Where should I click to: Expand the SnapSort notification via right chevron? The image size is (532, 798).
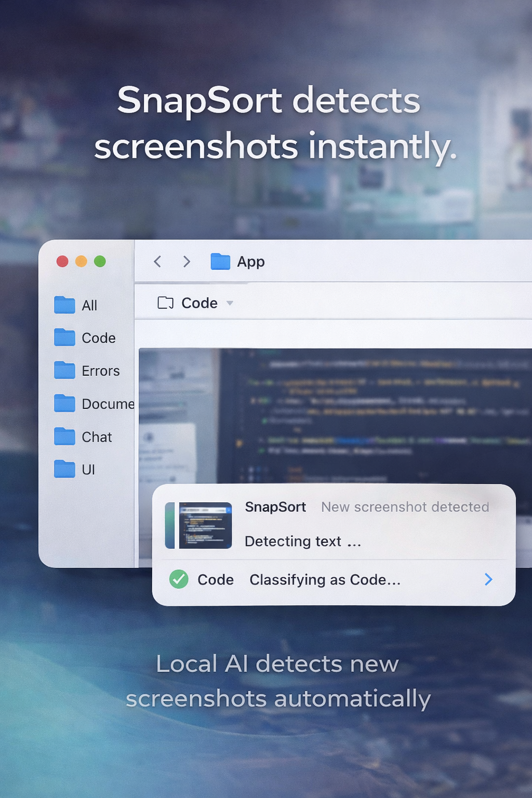click(487, 579)
